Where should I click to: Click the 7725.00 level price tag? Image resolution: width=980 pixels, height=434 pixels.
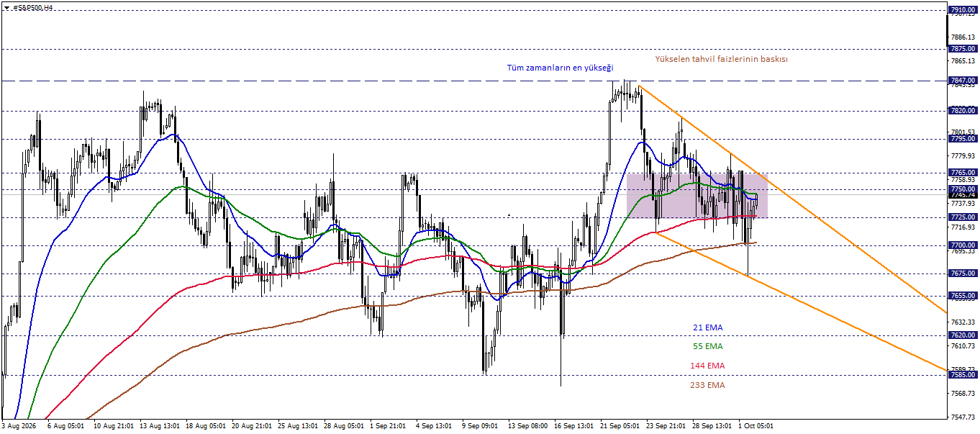pos(963,217)
